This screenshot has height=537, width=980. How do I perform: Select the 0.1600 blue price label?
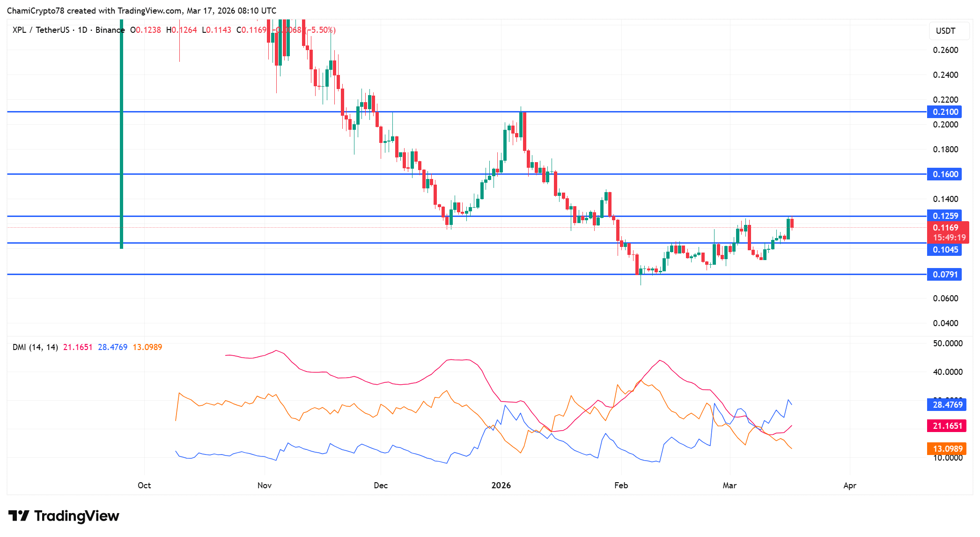click(944, 174)
